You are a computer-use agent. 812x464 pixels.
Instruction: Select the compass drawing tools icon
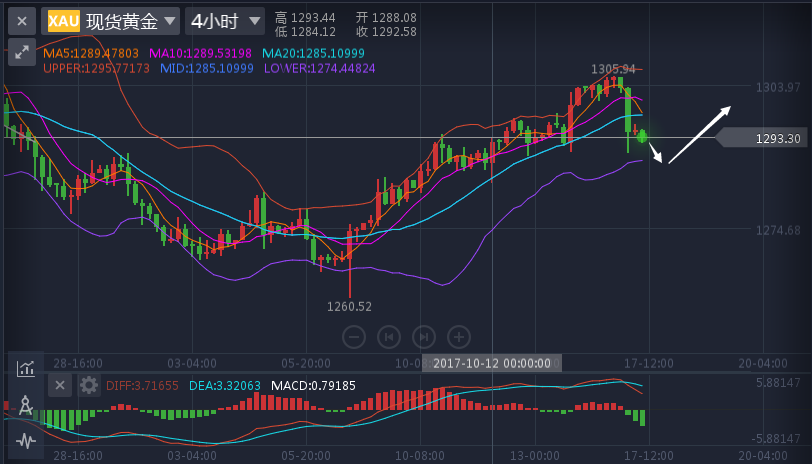click(26, 405)
